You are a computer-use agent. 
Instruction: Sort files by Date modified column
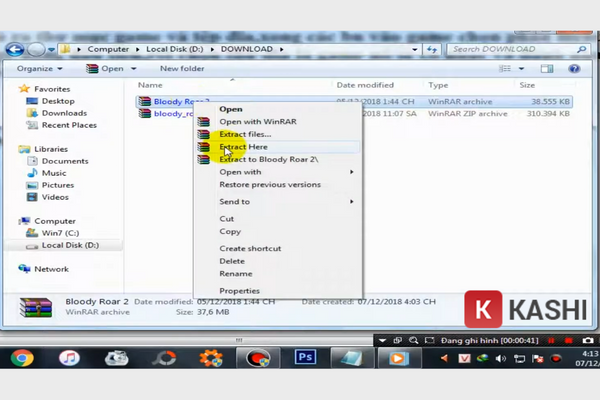point(365,85)
